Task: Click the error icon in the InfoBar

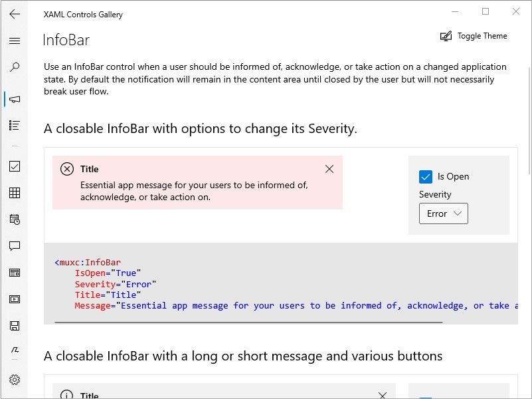Action: 67,169
